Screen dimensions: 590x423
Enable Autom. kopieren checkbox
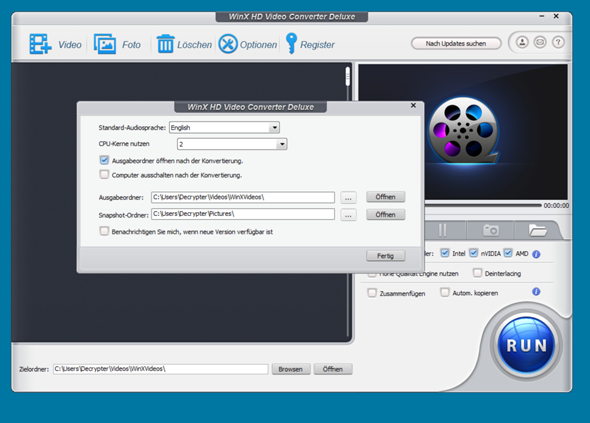(x=445, y=292)
